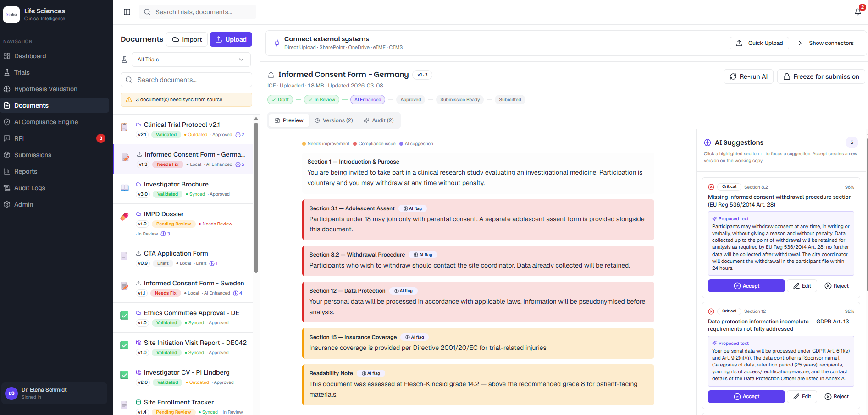Image resolution: width=868 pixels, height=415 pixels.
Task: Click the sync warning triangle icon
Action: tap(129, 99)
